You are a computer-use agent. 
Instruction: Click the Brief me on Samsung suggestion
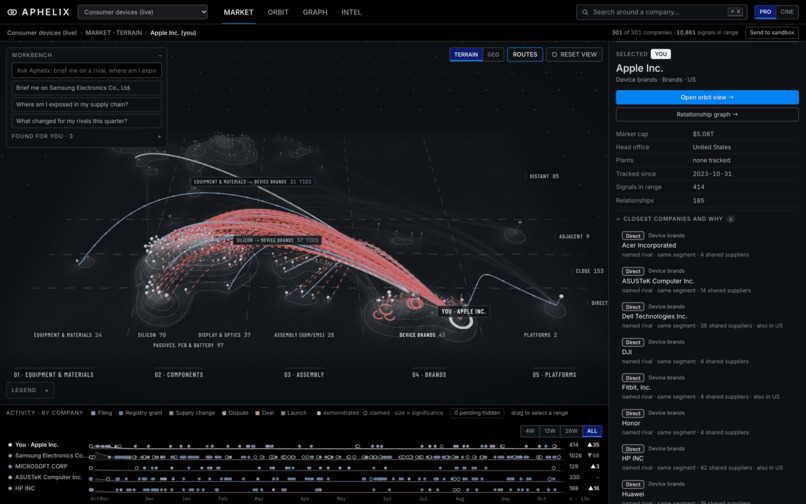[86, 88]
